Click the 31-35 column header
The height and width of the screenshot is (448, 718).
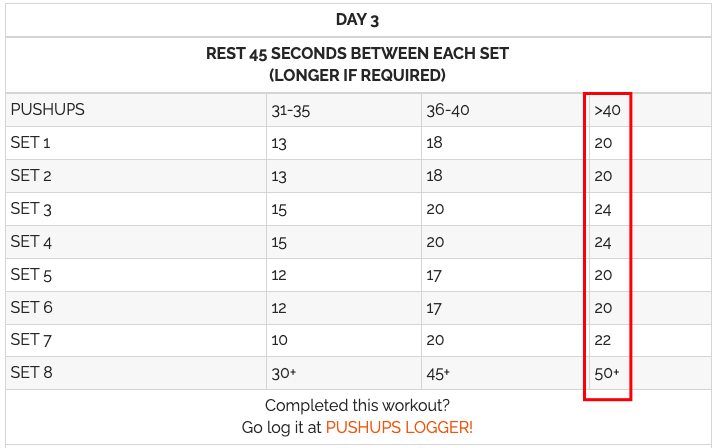[290, 111]
